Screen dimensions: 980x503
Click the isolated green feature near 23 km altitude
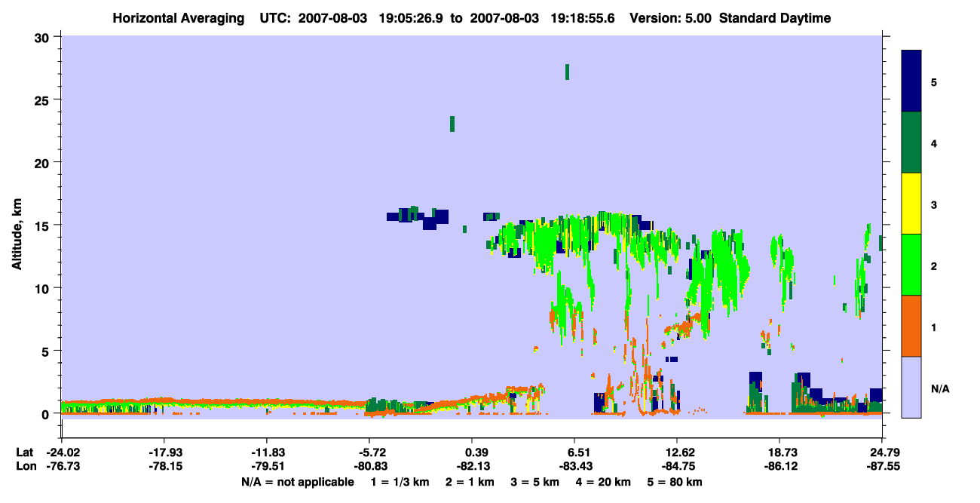452,124
